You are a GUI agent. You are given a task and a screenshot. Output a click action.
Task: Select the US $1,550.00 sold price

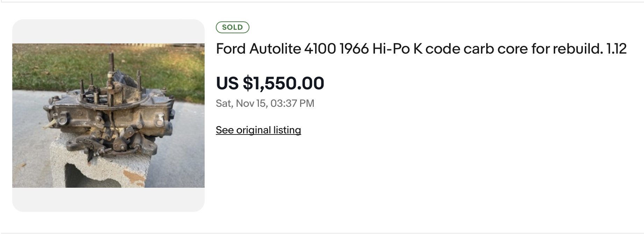tap(270, 83)
